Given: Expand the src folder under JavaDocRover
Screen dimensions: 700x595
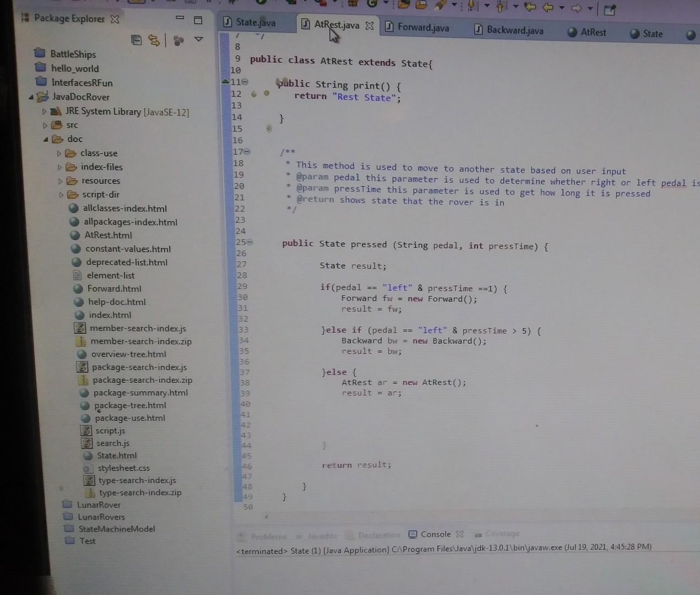Looking at the screenshot, I should (44, 125).
